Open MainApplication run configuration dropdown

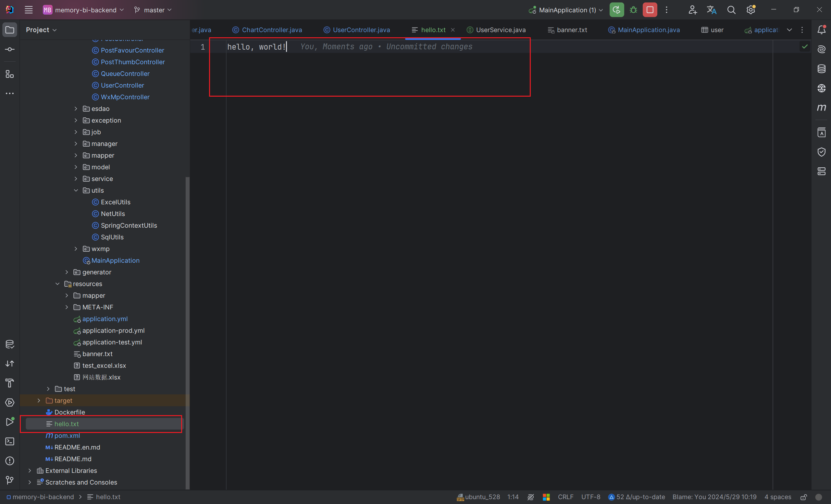point(566,10)
